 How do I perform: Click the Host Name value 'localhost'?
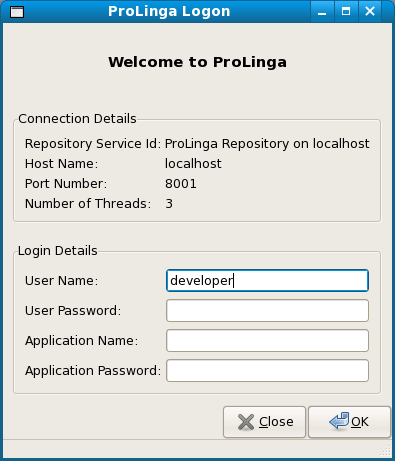[193, 164]
